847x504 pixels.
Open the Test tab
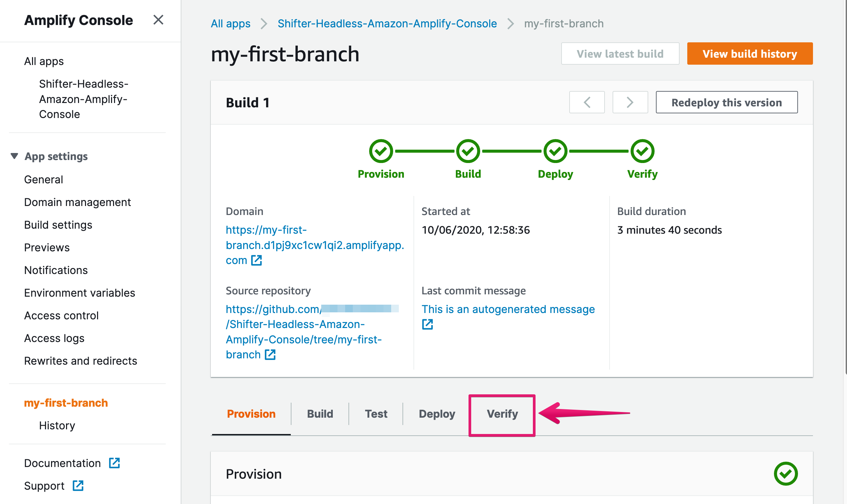click(x=376, y=414)
